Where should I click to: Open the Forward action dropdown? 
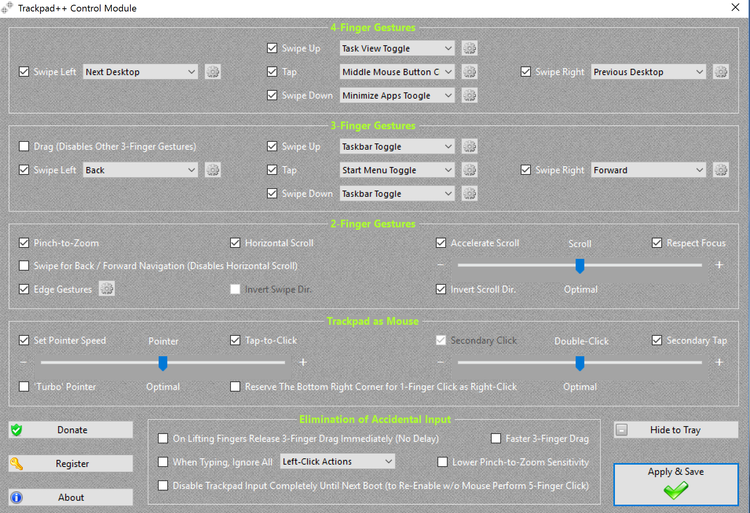[648, 170]
